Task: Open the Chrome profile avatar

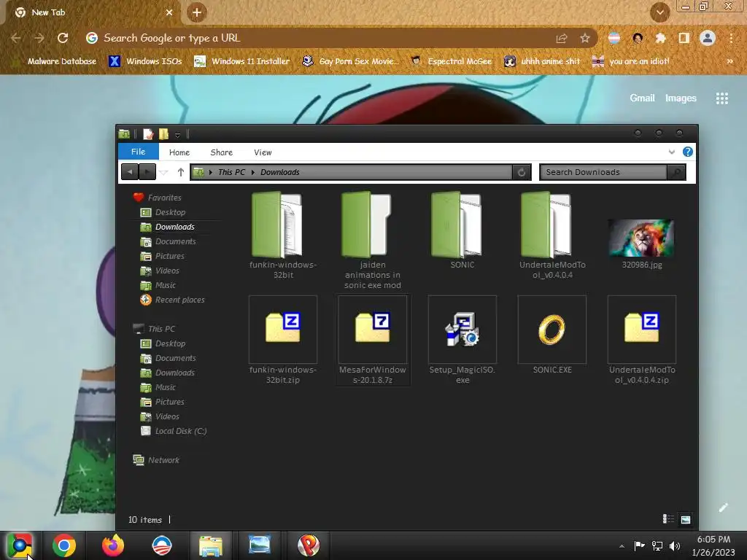Action: 708,38
